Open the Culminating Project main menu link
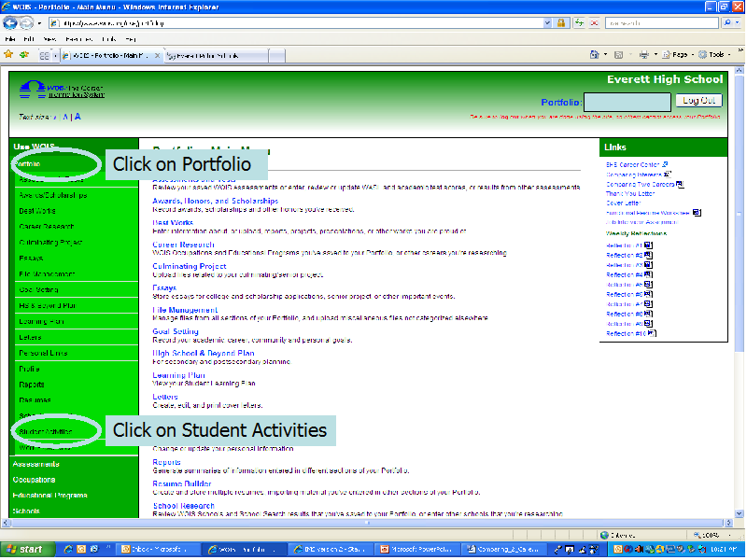 [190, 266]
